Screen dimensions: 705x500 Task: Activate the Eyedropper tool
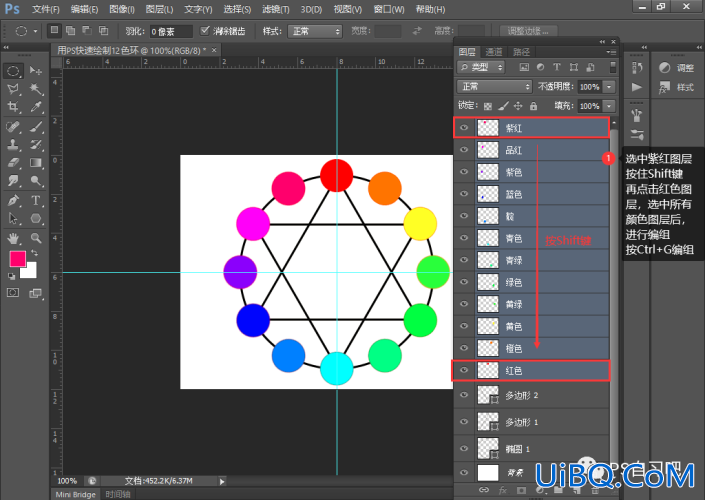(x=36, y=107)
